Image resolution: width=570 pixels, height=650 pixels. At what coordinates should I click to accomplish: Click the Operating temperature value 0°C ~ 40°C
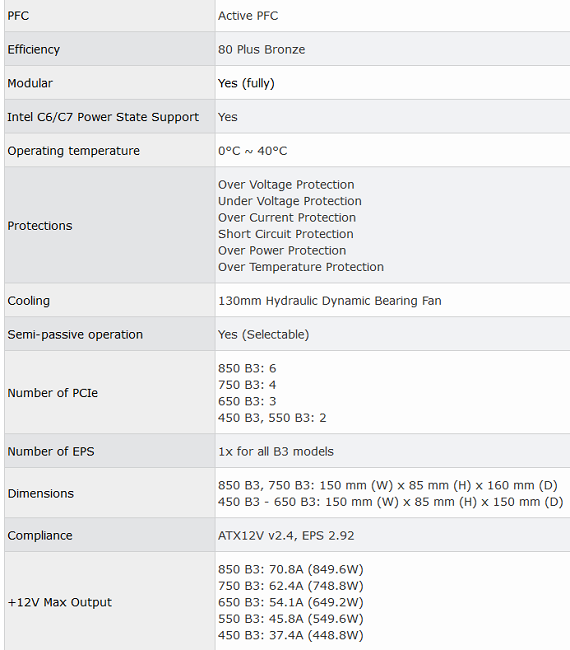(252, 150)
